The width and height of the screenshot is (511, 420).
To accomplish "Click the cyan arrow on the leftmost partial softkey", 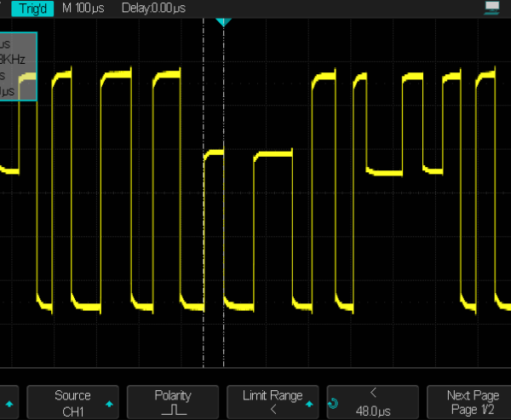I will point(9,402).
